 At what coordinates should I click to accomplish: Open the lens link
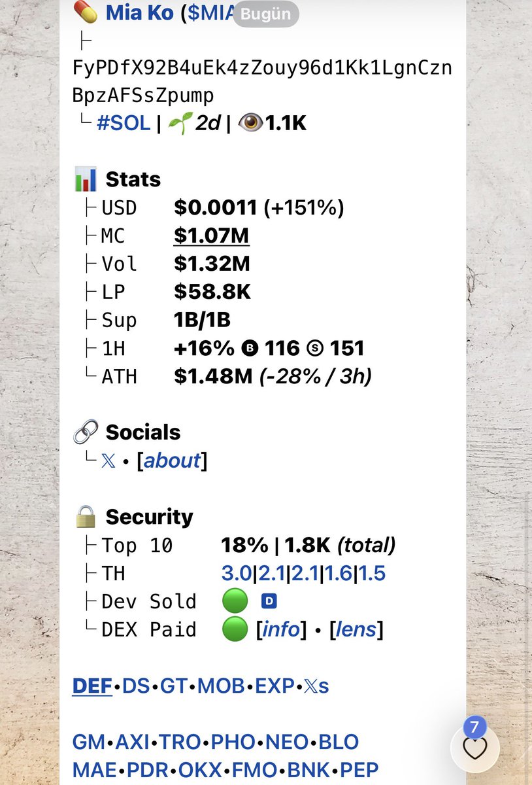[356, 630]
